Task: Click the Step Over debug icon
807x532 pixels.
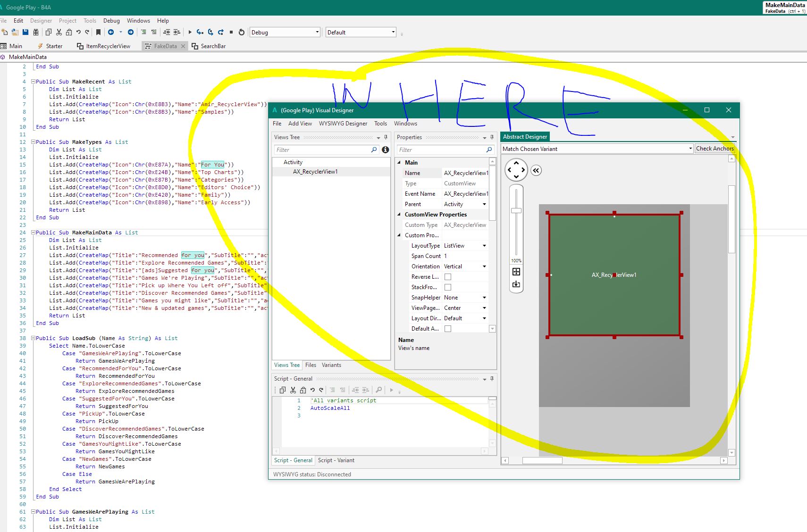Action: click(210, 32)
